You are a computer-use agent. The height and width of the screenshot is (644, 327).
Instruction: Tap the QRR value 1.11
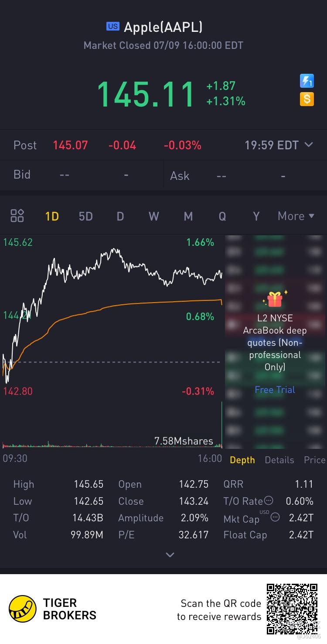click(304, 484)
